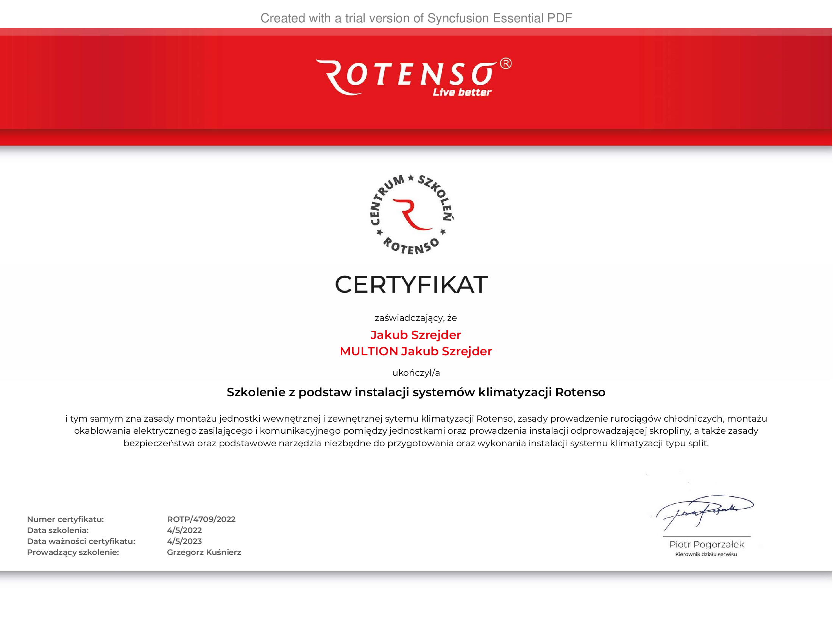The width and height of the screenshot is (833, 644).
Task: Click the zaświadczający, że line
Action: (x=416, y=318)
